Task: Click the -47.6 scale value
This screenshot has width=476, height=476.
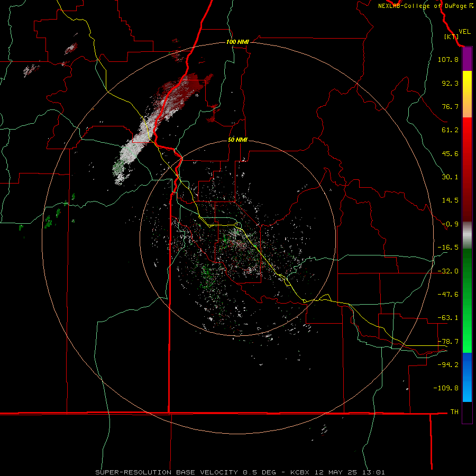Action: tap(448, 295)
